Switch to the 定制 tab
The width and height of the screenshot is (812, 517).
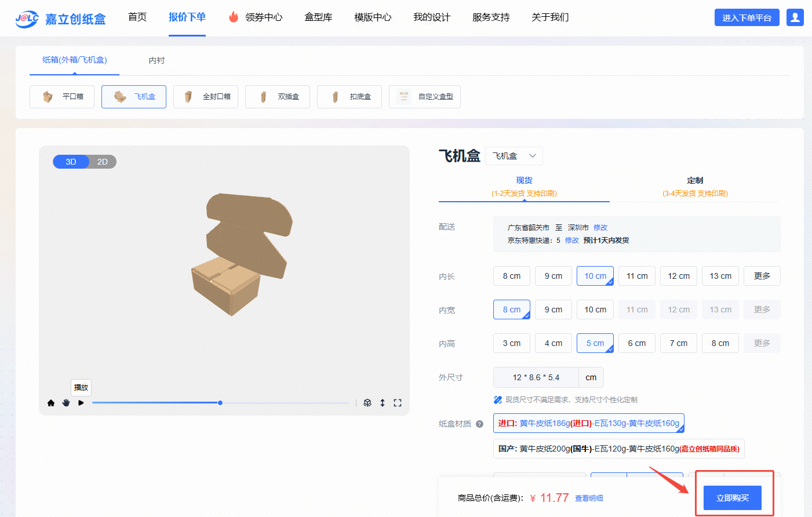coord(695,186)
